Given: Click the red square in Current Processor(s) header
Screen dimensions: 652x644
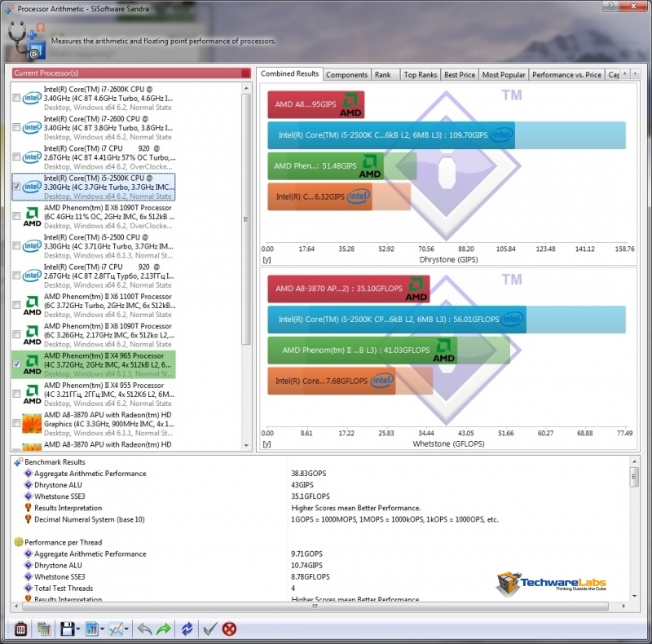Looking at the screenshot, I should 246,73.
